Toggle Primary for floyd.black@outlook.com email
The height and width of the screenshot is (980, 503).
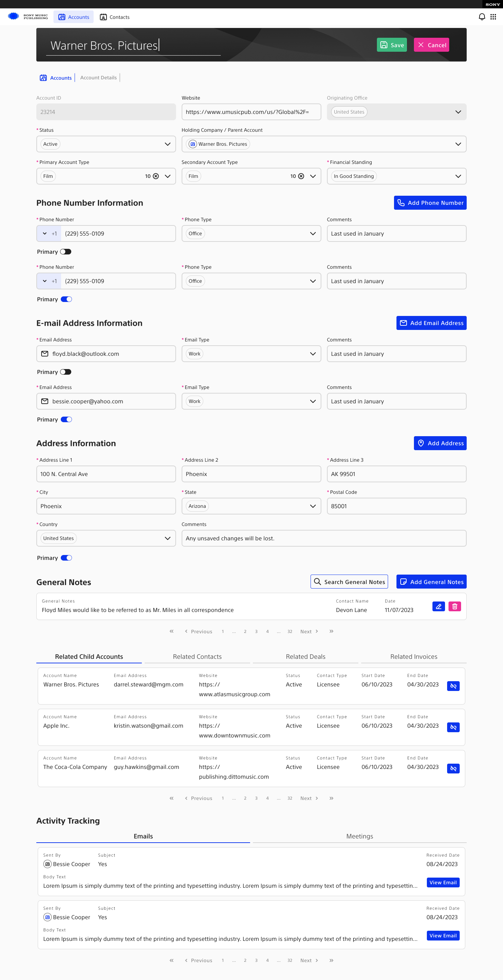(66, 372)
